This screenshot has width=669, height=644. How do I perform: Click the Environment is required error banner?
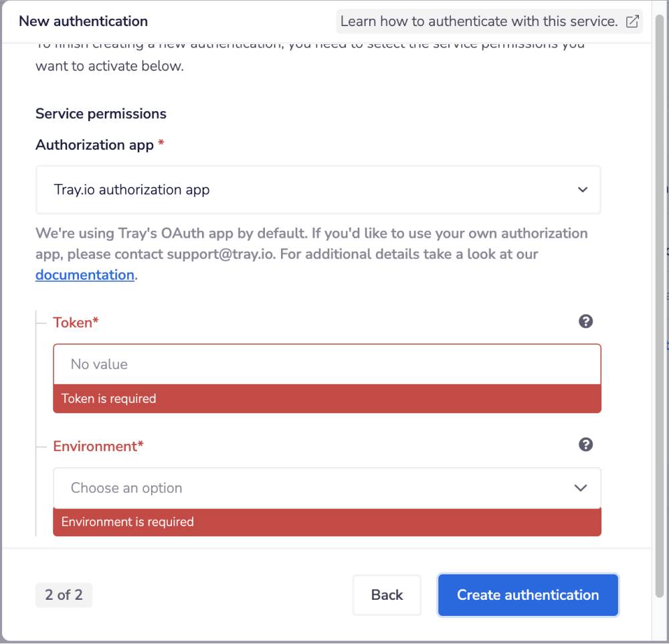coord(326,521)
